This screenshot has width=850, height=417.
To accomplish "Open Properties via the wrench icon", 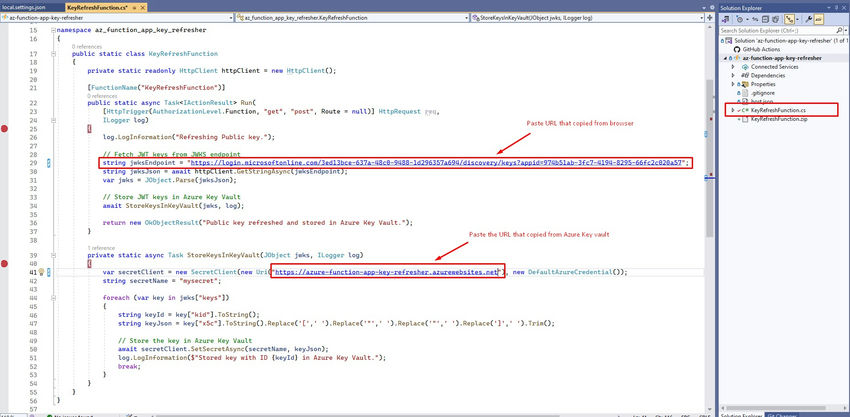I will coord(809,20).
